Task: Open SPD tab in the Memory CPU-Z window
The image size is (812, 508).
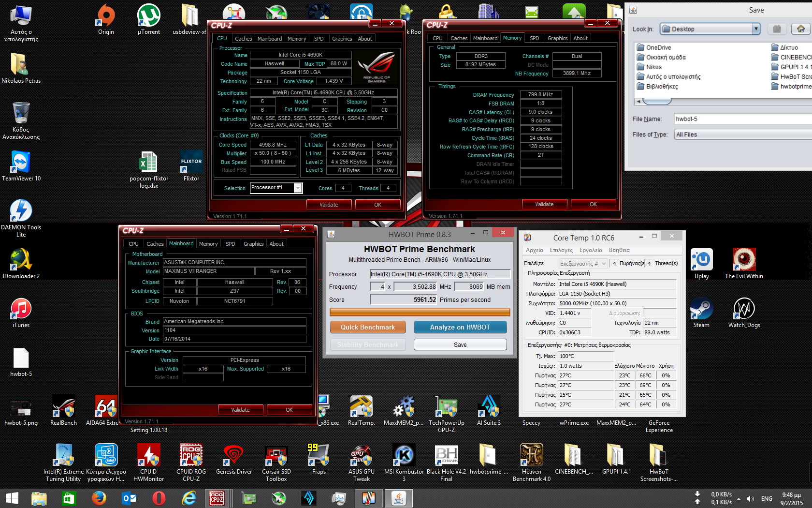Action: click(534, 38)
